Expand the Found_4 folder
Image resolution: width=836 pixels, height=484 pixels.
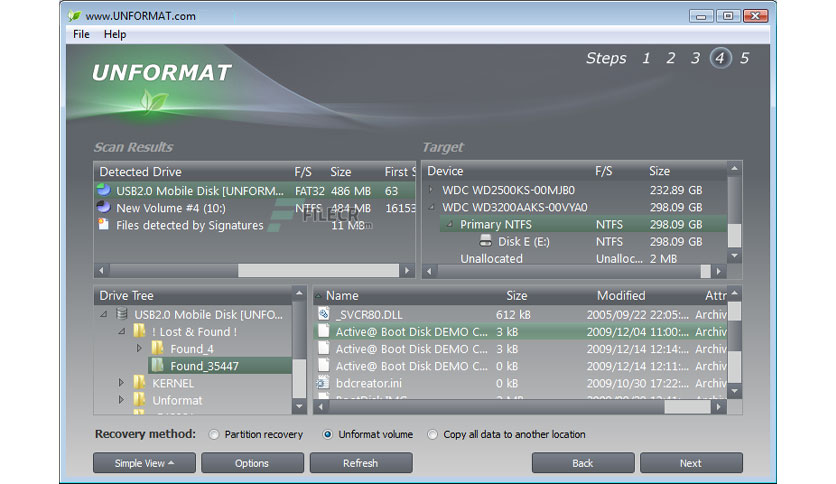pyautogui.click(x=139, y=348)
